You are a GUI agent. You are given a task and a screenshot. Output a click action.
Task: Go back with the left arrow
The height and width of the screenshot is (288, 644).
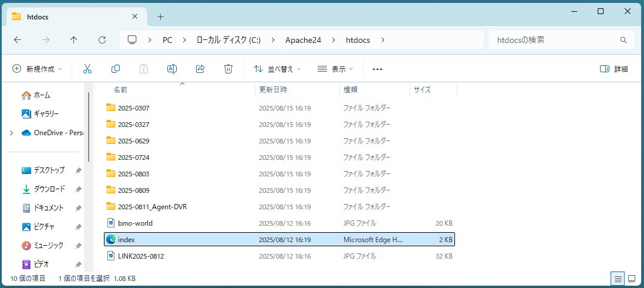[x=17, y=40]
